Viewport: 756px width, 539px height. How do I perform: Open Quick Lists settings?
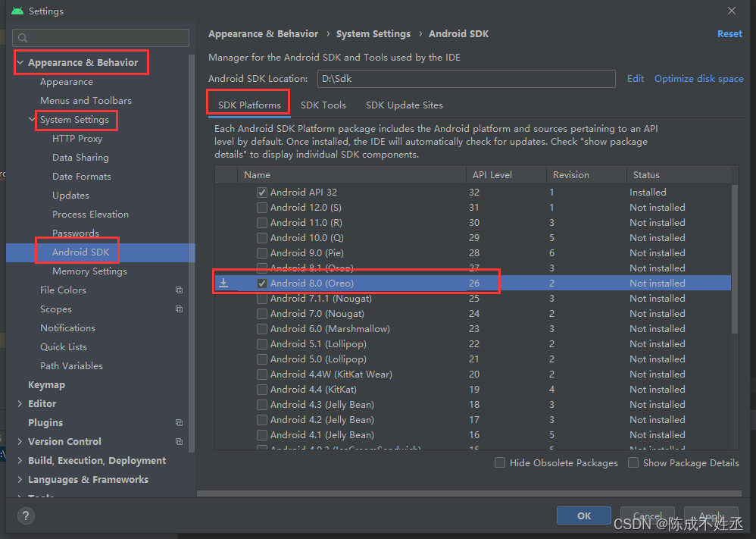pos(63,347)
